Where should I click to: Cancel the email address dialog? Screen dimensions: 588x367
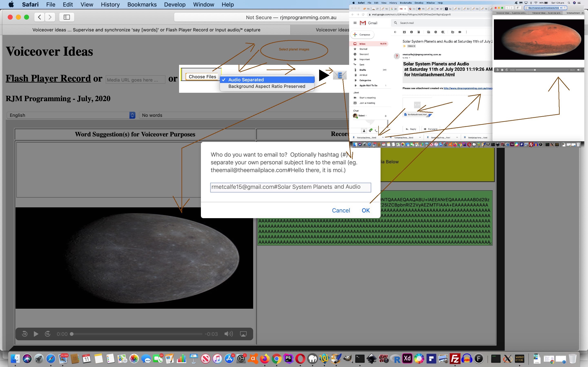(x=341, y=210)
